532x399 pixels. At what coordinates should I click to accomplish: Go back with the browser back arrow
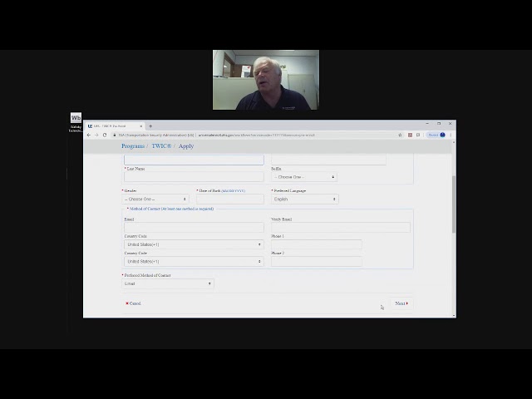pos(89,135)
